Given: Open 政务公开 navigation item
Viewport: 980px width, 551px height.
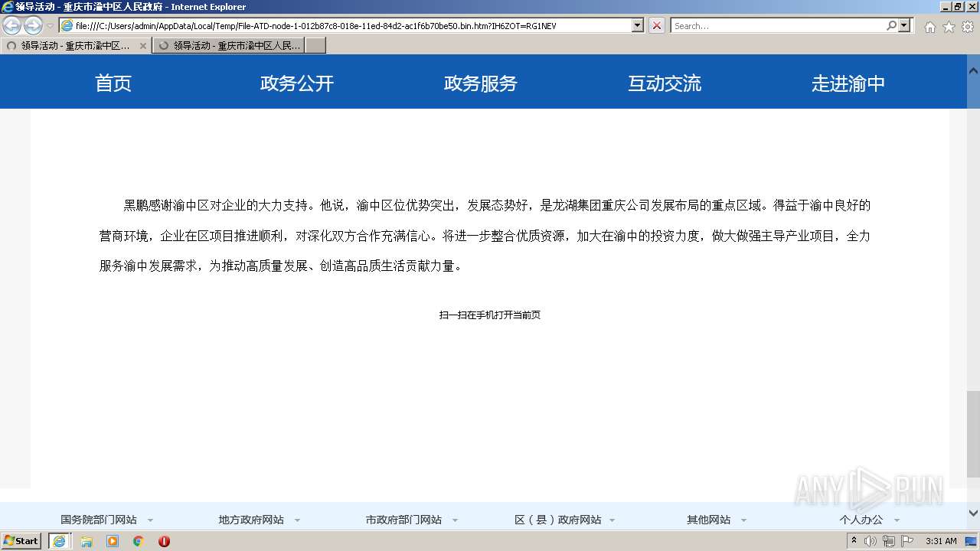Looking at the screenshot, I should (297, 83).
